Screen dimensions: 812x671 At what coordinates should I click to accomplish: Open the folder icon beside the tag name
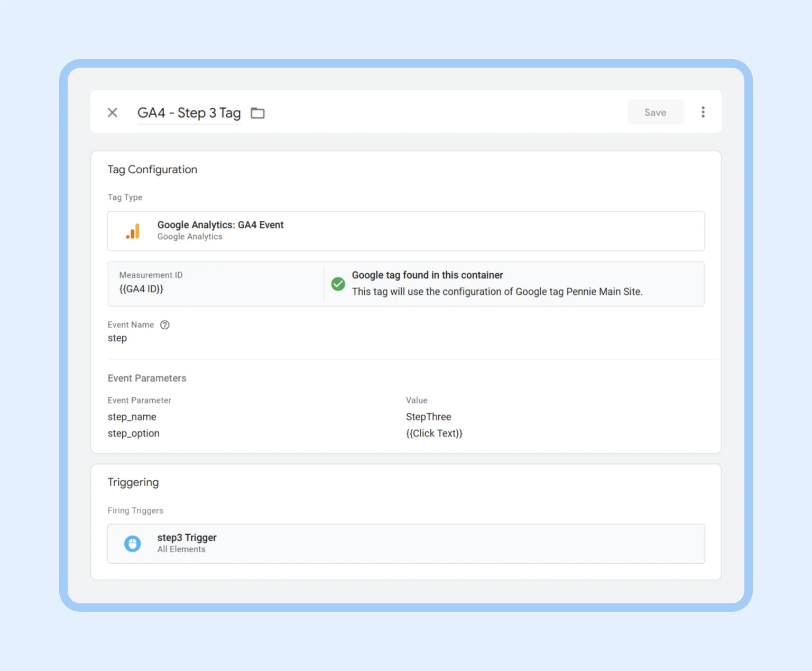(258, 113)
